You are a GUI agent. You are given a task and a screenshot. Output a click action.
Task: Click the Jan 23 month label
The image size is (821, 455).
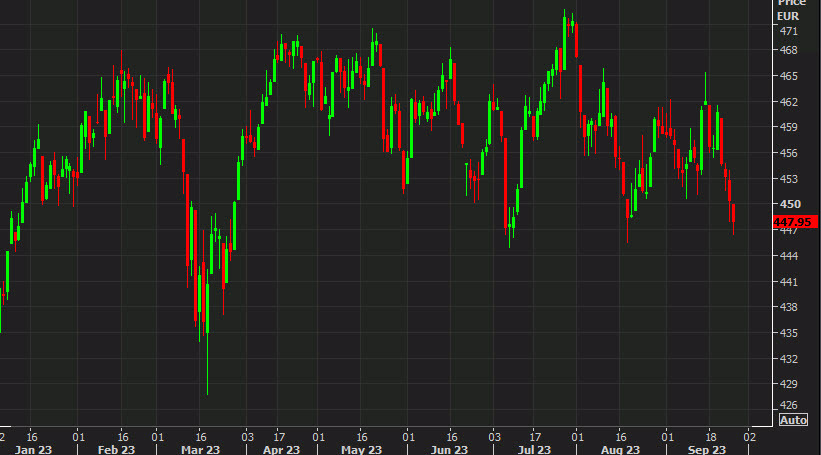pyautogui.click(x=34, y=450)
